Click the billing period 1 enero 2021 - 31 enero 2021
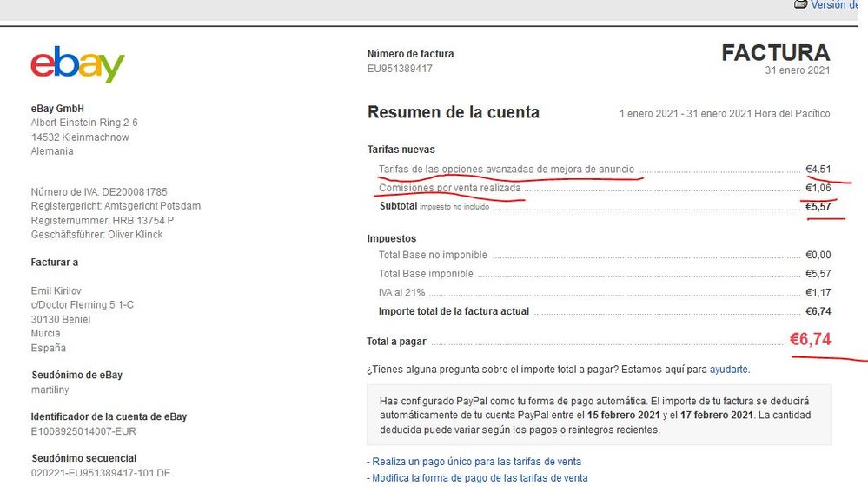This screenshot has height=493, width=868. coord(686,114)
